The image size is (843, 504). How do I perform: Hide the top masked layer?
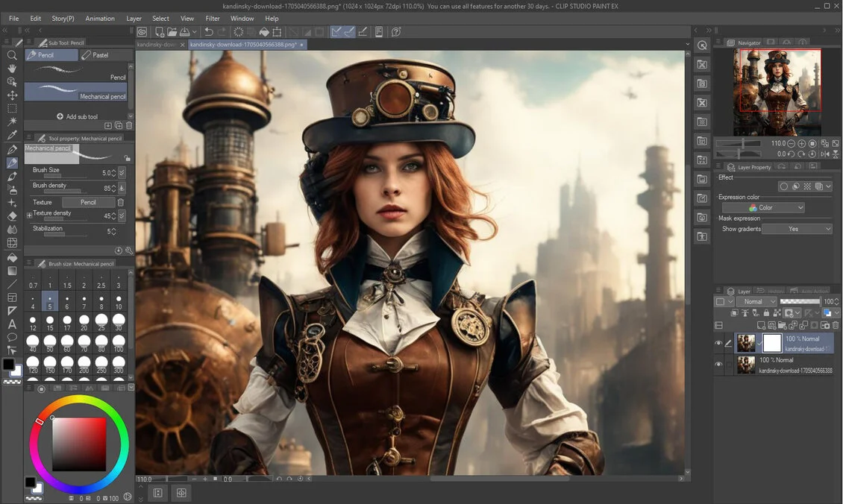pyautogui.click(x=718, y=343)
